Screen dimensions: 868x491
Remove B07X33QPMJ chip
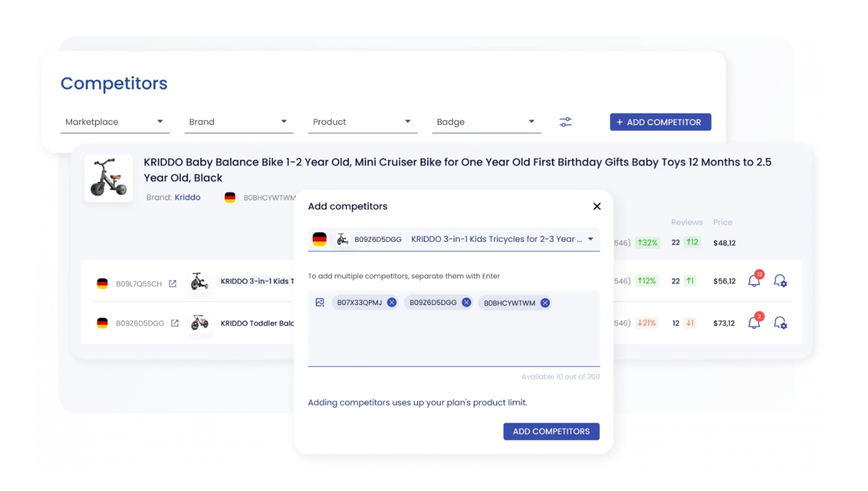(392, 302)
